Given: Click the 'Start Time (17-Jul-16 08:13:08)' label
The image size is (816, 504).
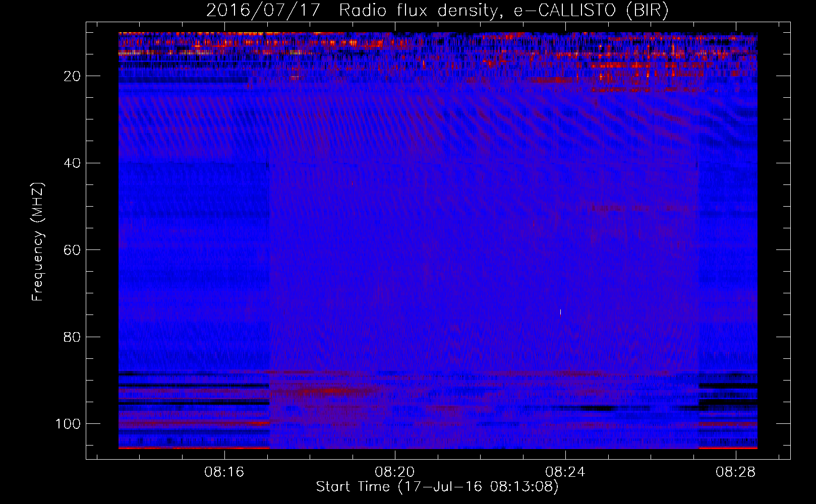Looking at the screenshot, I should pos(437,487).
